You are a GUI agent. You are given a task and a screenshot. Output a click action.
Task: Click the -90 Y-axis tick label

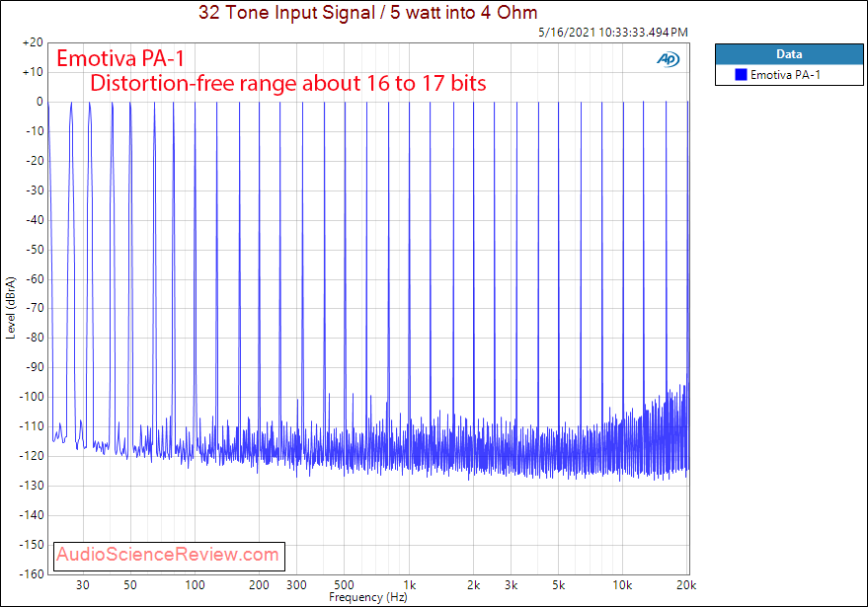pyautogui.click(x=35, y=367)
